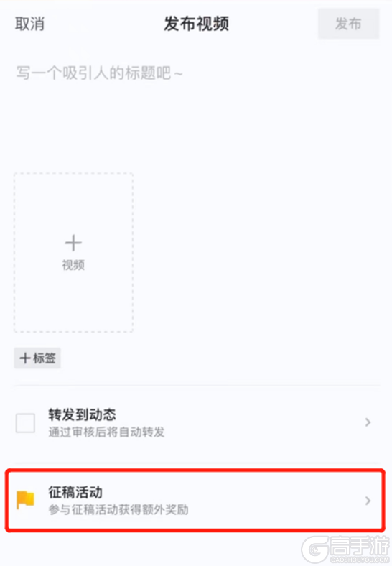392x566 pixels.
Task: Open the 征稿活动 entry
Action: click(195, 501)
